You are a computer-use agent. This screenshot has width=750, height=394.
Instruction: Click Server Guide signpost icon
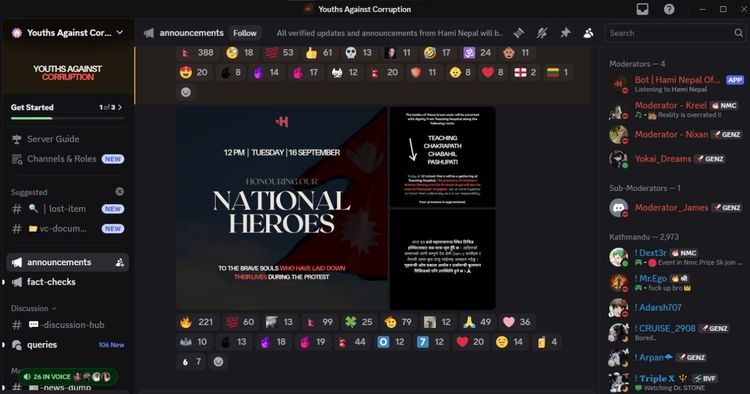pos(17,139)
